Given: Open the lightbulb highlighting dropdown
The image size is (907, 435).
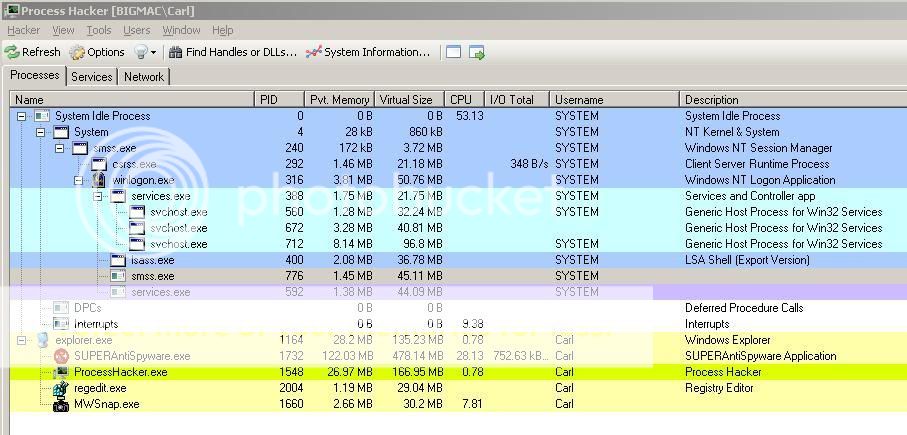Looking at the screenshot, I should (x=145, y=52).
